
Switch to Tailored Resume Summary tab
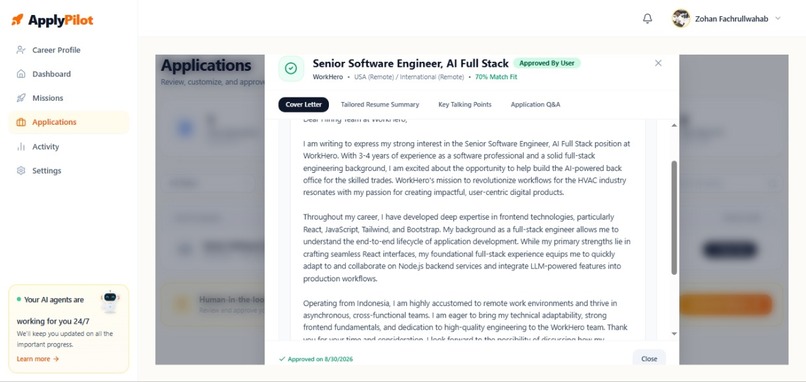(380, 104)
